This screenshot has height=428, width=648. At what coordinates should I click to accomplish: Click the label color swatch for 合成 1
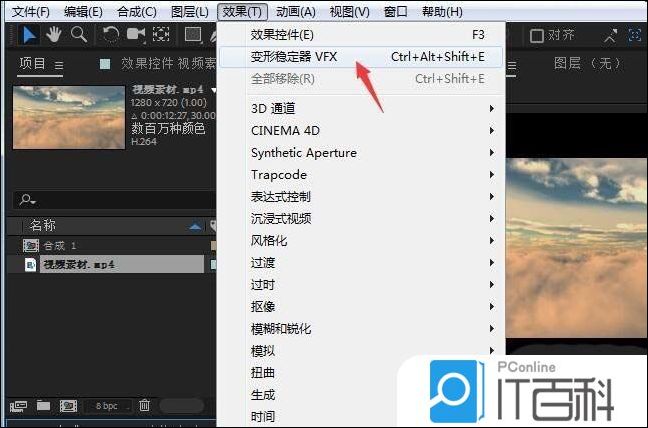click(x=213, y=246)
